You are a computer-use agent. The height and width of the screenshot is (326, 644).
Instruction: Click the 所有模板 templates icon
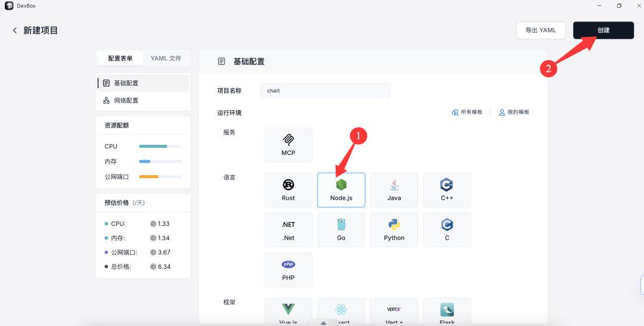click(455, 112)
